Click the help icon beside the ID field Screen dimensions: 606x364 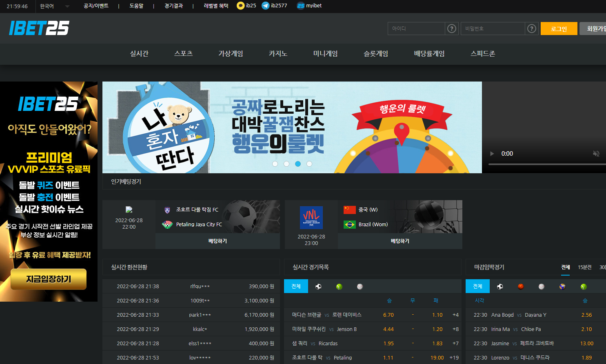tap(451, 29)
